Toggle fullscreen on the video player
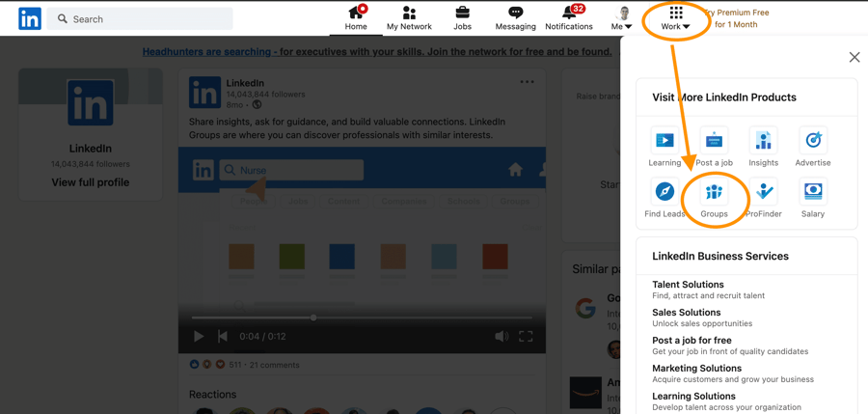The width and height of the screenshot is (868, 414). pos(526,337)
